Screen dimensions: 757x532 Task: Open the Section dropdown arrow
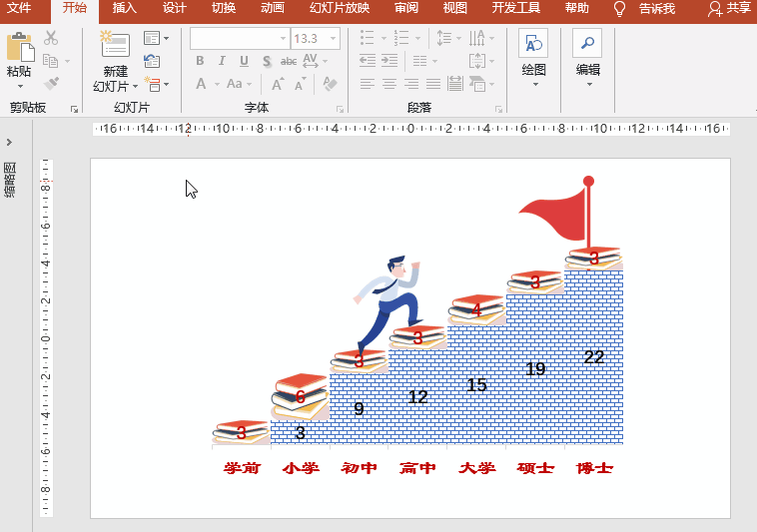(166, 85)
